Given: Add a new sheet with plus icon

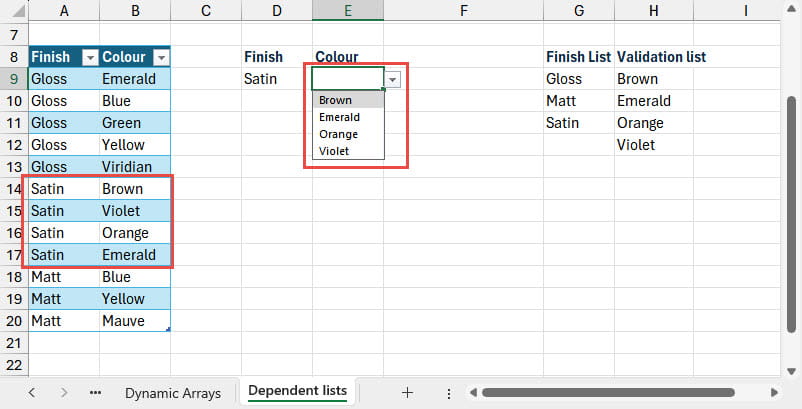Looking at the screenshot, I should coord(407,393).
